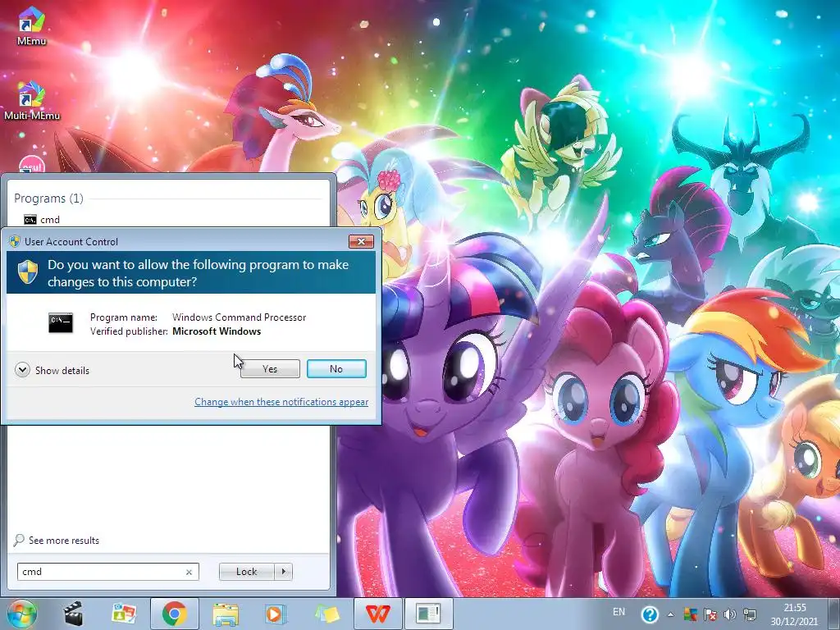Switch to Google Chrome on taskbar
840x630 pixels.
175,614
